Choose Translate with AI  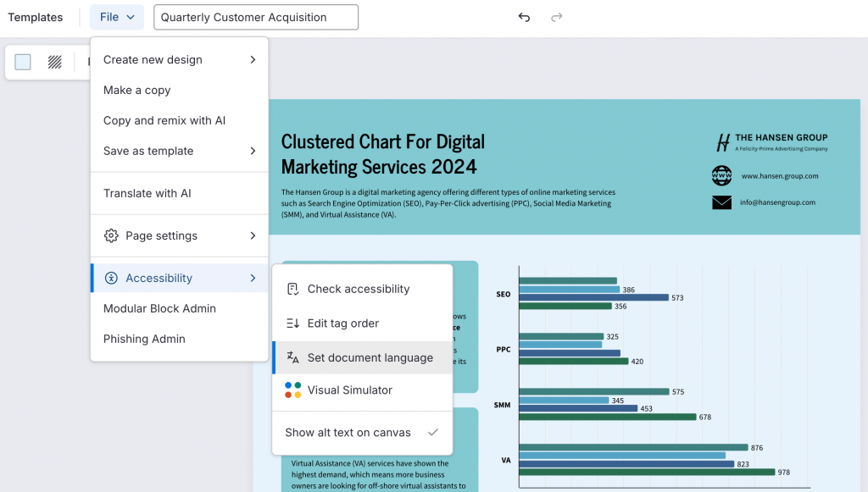coord(180,193)
